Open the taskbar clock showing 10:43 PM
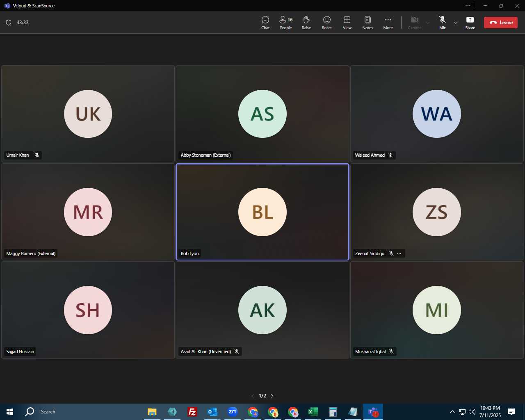This screenshot has width=525, height=420. pos(490,412)
